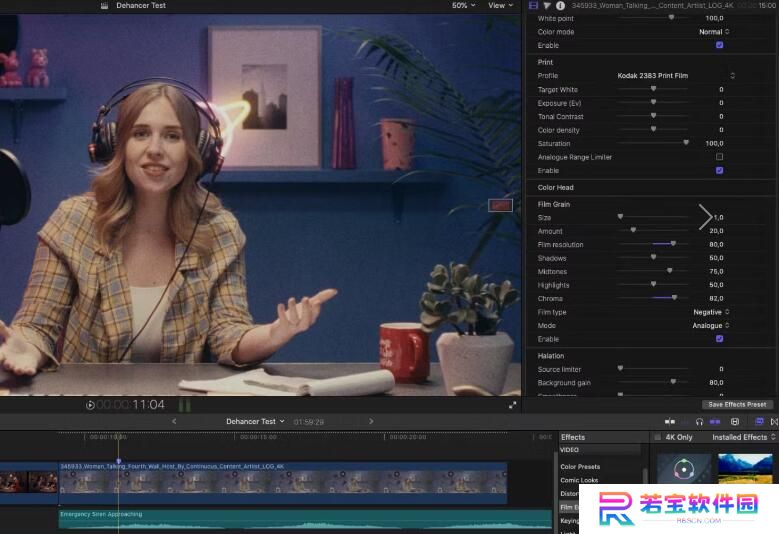
Task: Click the play icon beside the timecode
Action: point(90,405)
